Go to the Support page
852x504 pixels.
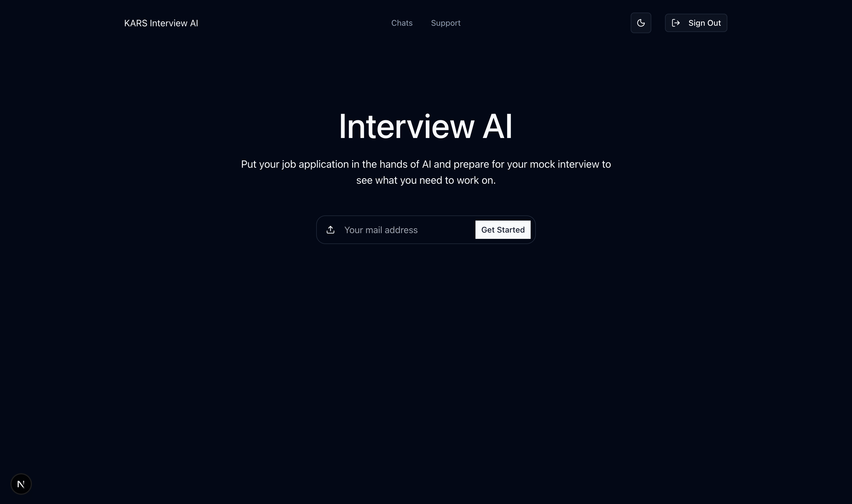pos(445,23)
